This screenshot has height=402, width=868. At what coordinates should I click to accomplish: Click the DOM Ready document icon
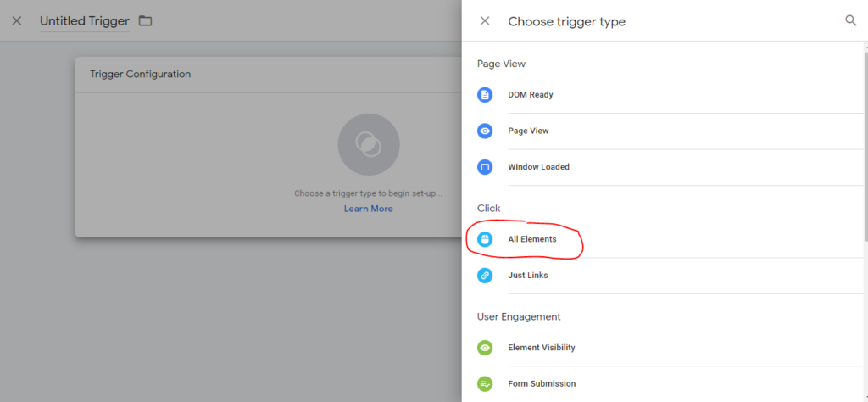pyautogui.click(x=485, y=95)
